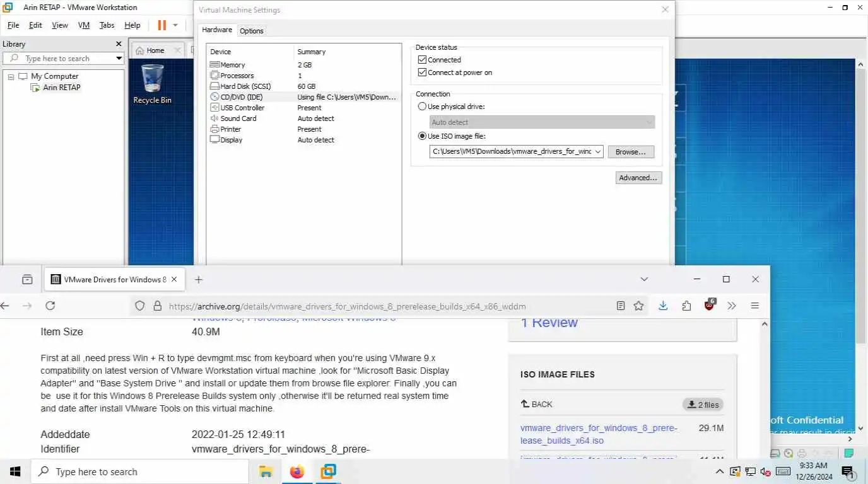Open the VM menu
Viewport: 868px width, 484px height.
coord(84,25)
